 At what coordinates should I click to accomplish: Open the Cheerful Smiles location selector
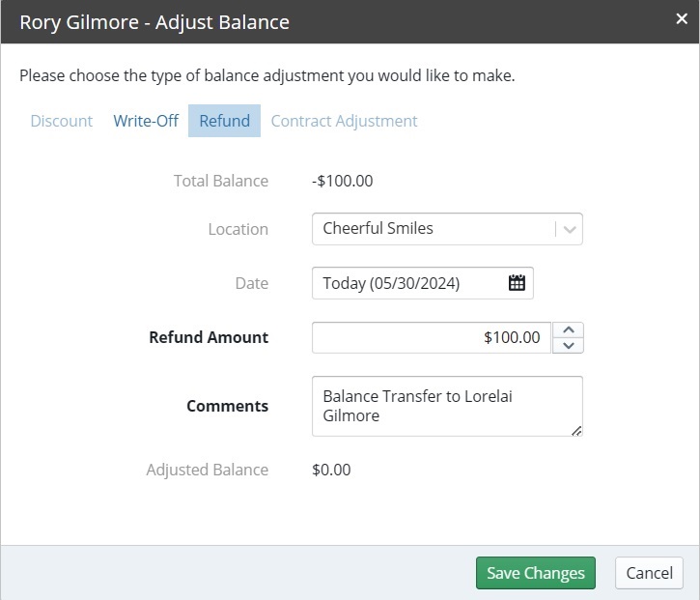pyautogui.click(x=447, y=229)
